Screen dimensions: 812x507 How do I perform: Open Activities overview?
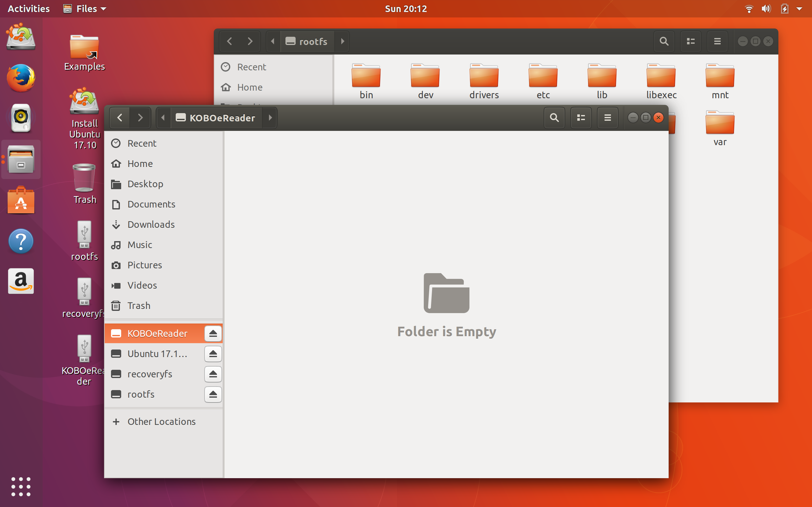tap(29, 9)
